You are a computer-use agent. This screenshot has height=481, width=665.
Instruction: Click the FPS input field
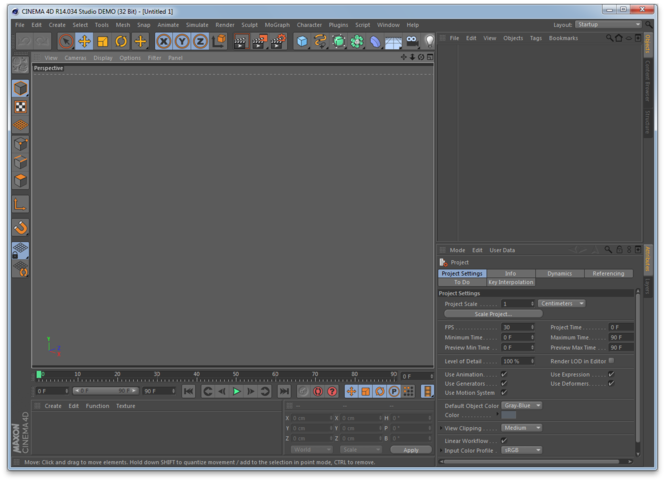[x=518, y=327]
